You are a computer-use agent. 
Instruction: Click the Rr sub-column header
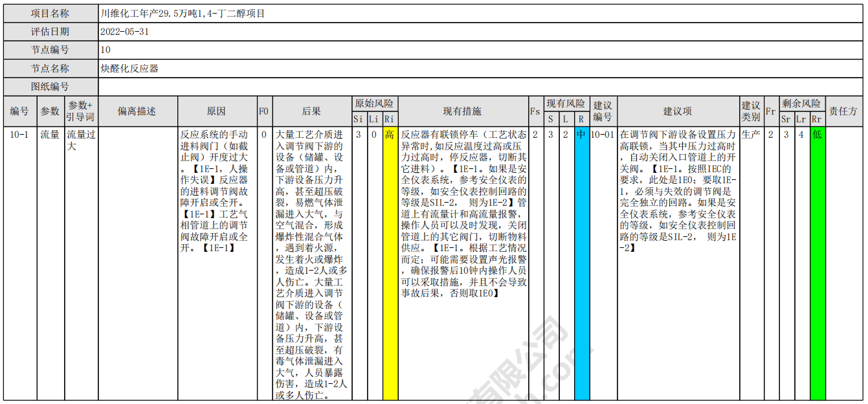click(x=817, y=119)
